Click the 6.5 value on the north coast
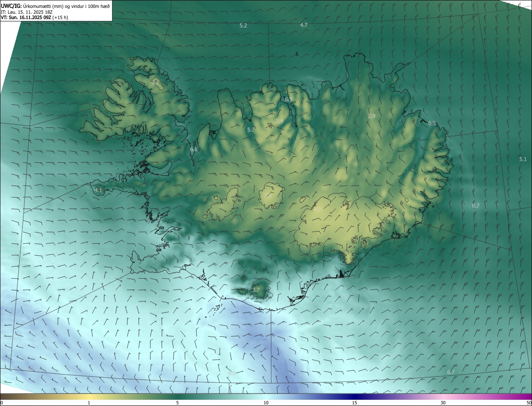This screenshot has height=406, width=532. click(288, 100)
